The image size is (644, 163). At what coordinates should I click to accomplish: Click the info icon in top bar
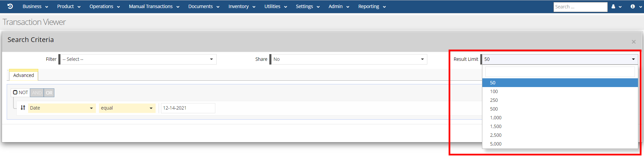pyautogui.click(x=635, y=7)
